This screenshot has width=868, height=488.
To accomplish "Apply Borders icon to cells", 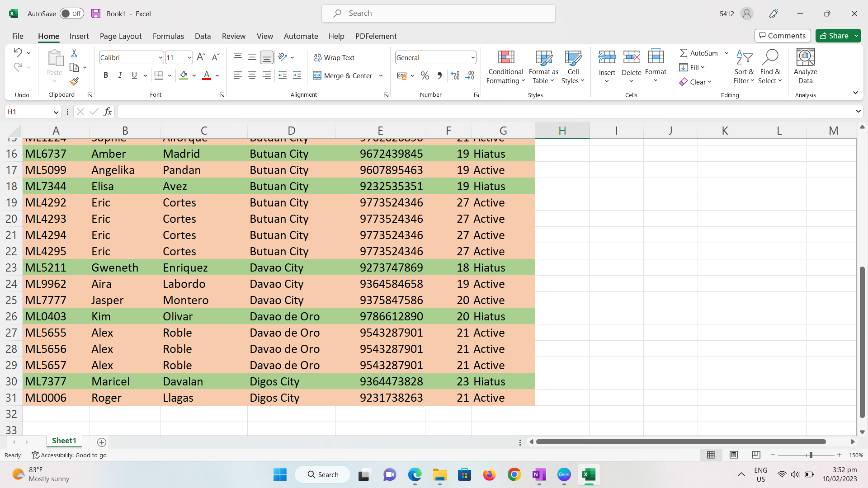I will tap(159, 75).
